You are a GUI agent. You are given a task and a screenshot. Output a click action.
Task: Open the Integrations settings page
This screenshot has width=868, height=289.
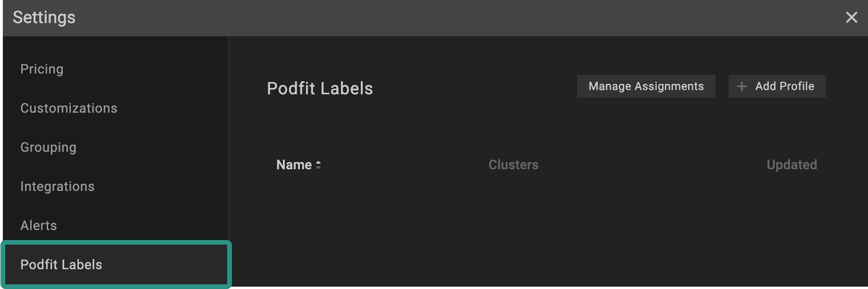(x=57, y=187)
